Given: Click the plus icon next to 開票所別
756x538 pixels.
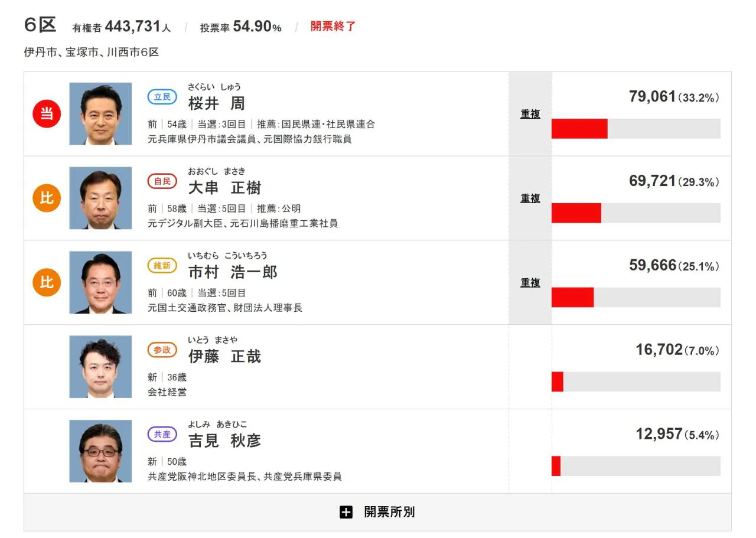Looking at the screenshot, I should tap(346, 513).
